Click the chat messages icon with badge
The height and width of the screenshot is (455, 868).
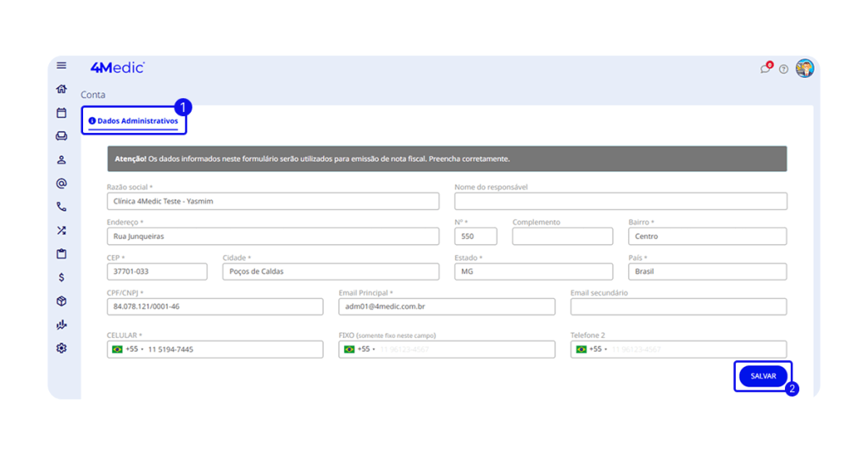click(765, 69)
